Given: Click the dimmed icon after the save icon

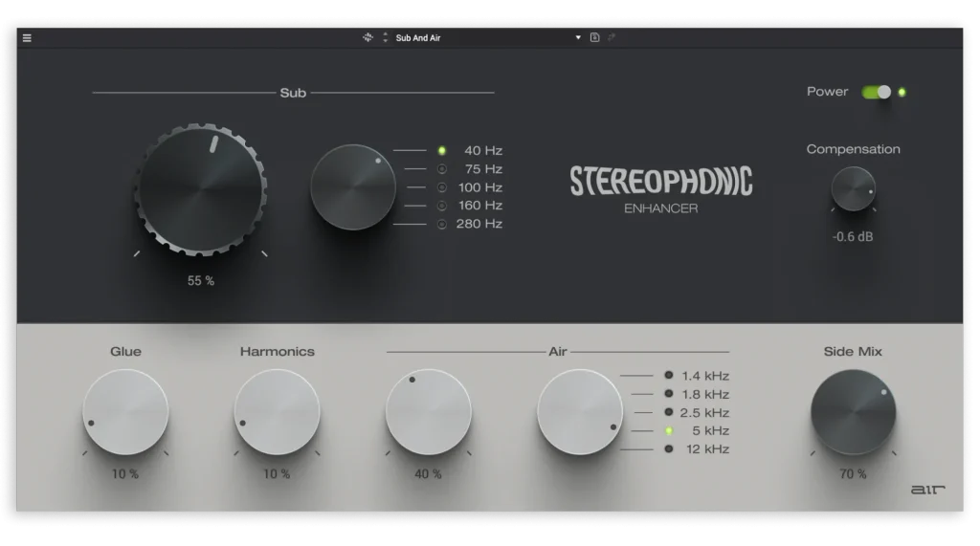Looking at the screenshot, I should 612,37.
